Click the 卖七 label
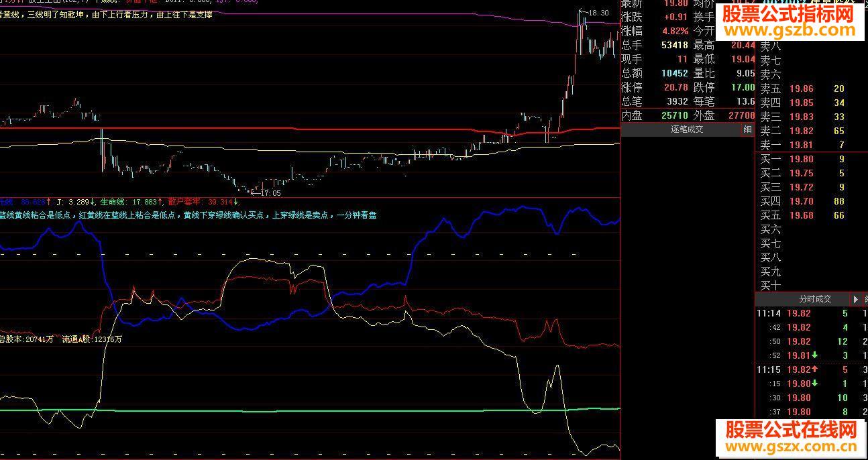This screenshot has width=868, height=460. pos(770,60)
